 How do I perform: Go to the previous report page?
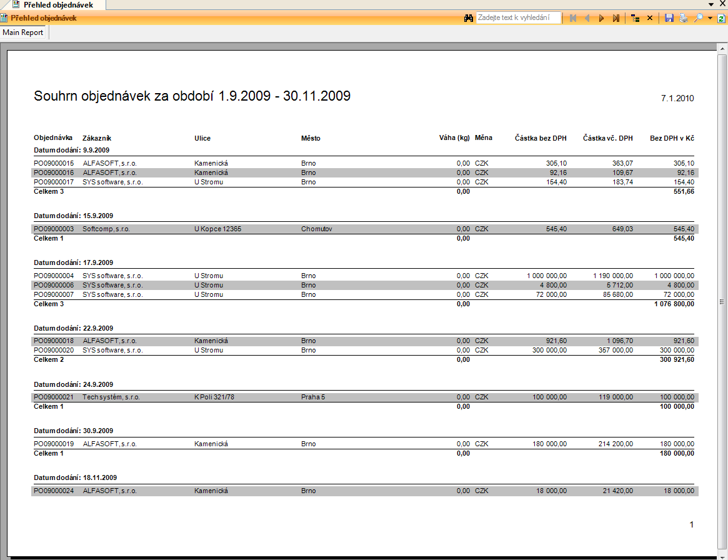point(587,18)
